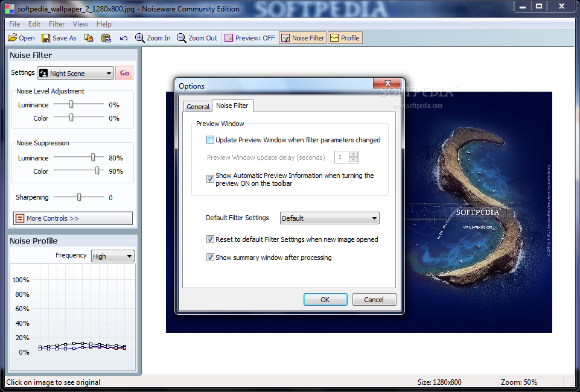Uncheck Show summary window after processing
This screenshot has width=580, height=392.
tap(210, 257)
